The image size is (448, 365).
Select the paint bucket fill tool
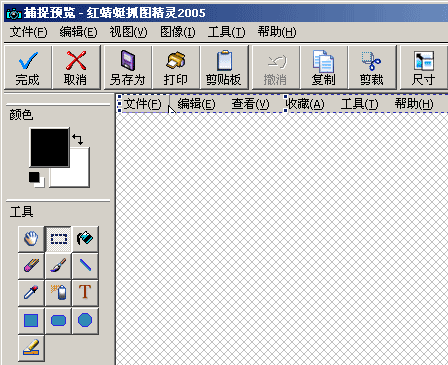coord(85,239)
